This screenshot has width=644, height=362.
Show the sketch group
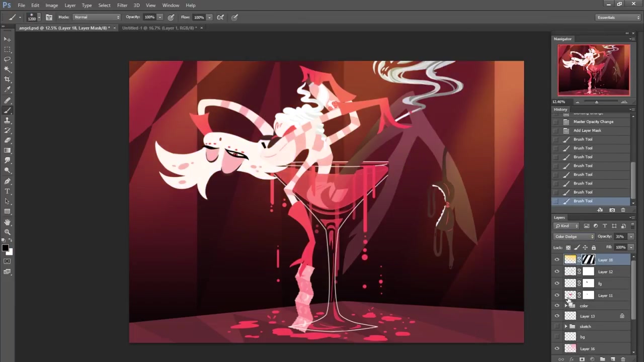pos(556,326)
